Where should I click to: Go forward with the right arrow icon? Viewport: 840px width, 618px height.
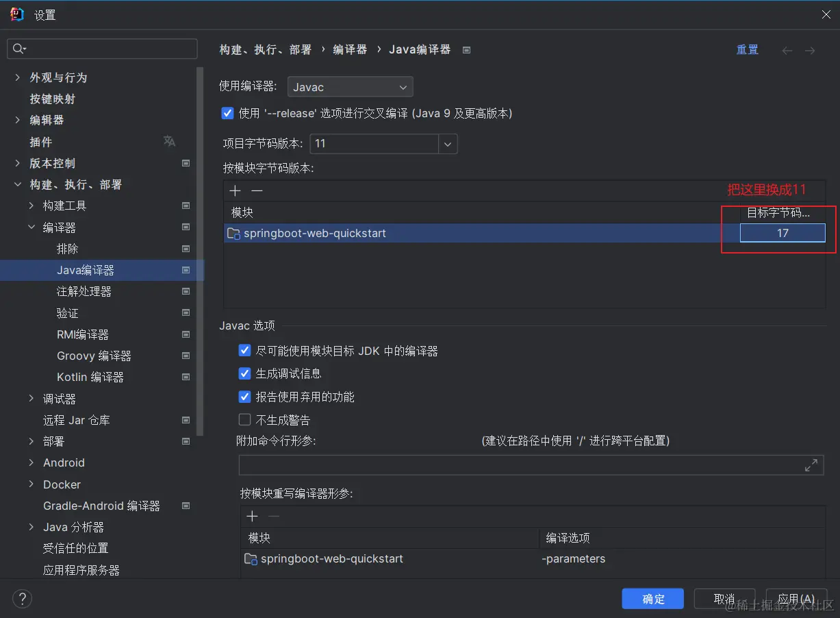click(810, 51)
